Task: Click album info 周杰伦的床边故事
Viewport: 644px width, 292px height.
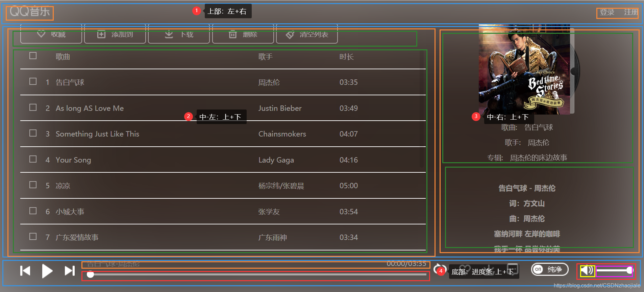Action: pos(539,158)
